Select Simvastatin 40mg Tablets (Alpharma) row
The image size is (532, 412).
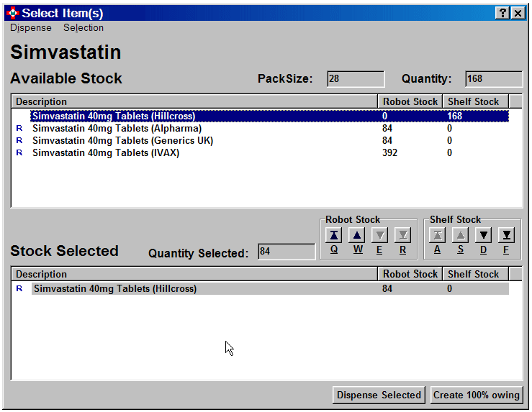coord(117,129)
